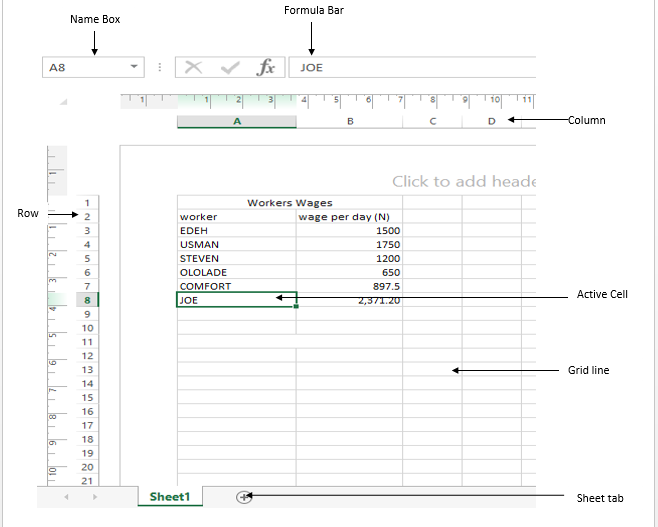
Task: Select the 'worker' heading cell
Action: (x=237, y=217)
